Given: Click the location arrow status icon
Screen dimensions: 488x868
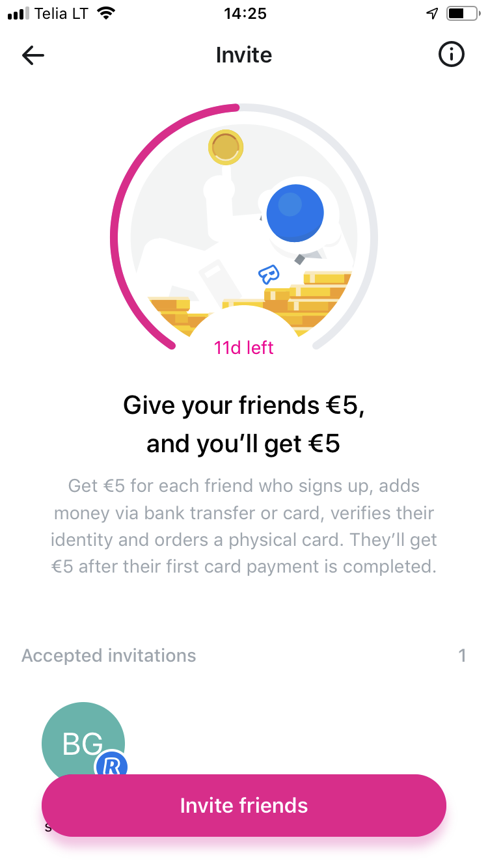Looking at the screenshot, I should (x=431, y=14).
